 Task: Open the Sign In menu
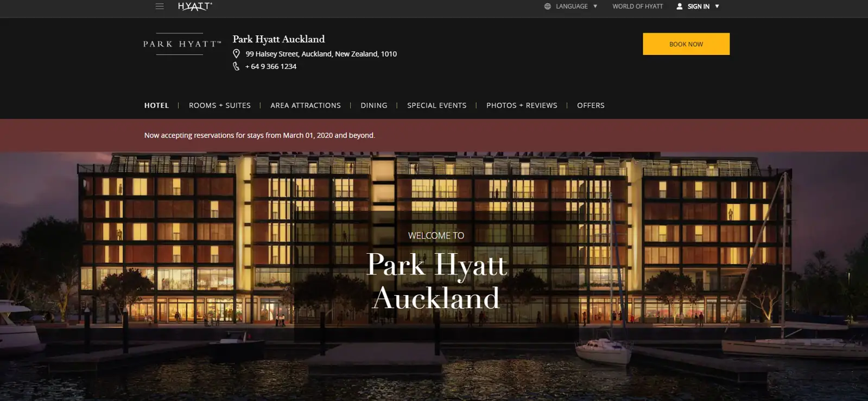698,7
